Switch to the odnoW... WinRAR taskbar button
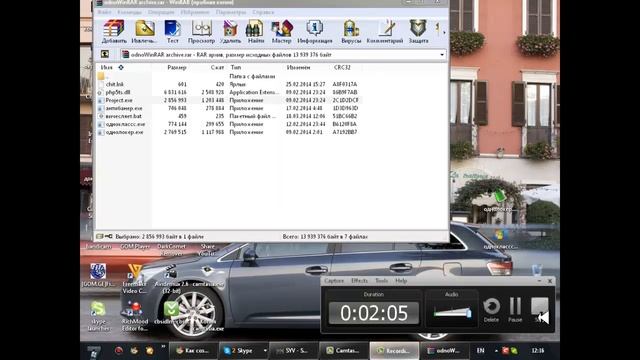Screen dimensions: 640x360 (444, 351)
